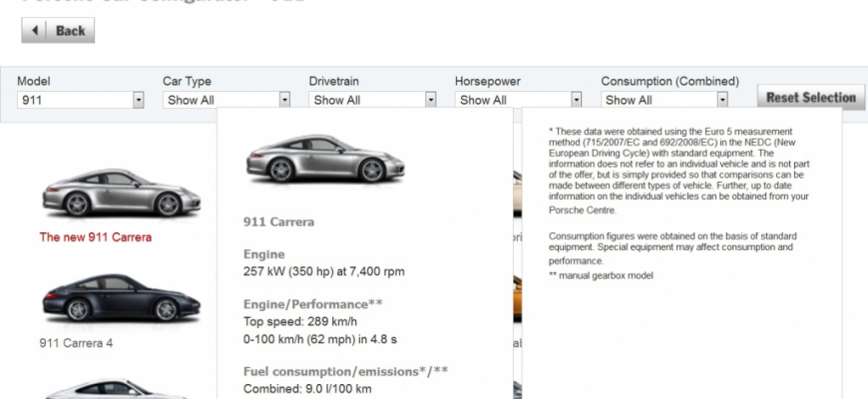
Task: Click the 'Engine/Performance**' heading
Action: coord(313,304)
